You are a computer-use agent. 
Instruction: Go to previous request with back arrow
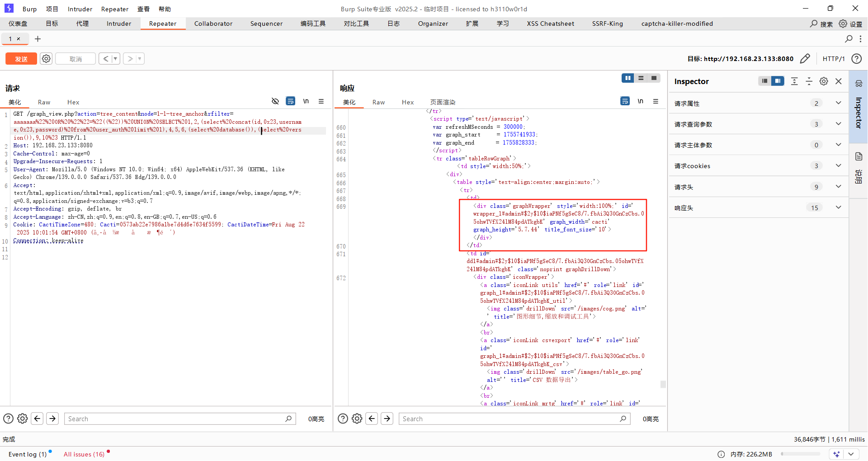[x=105, y=59]
